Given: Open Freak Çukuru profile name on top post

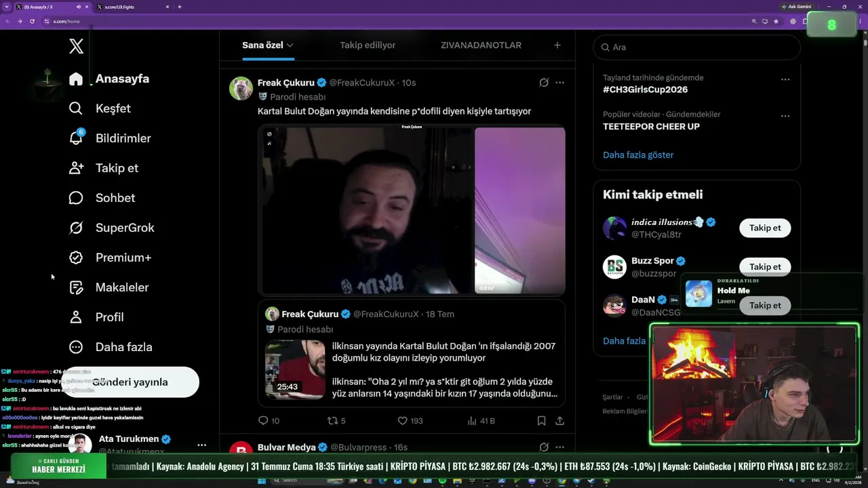Looking at the screenshot, I should pyautogui.click(x=286, y=83).
